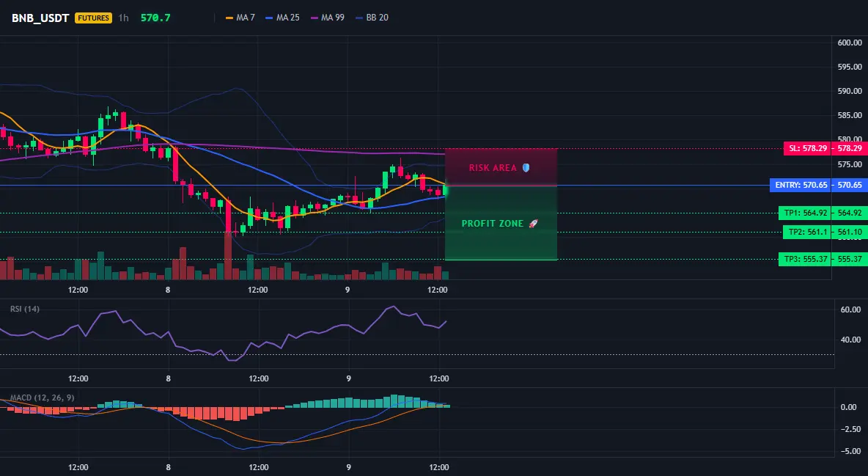868x476 pixels.
Task: Click the 578.29 axis price tag
Action: pyautogui.click(x=850, y=148)
